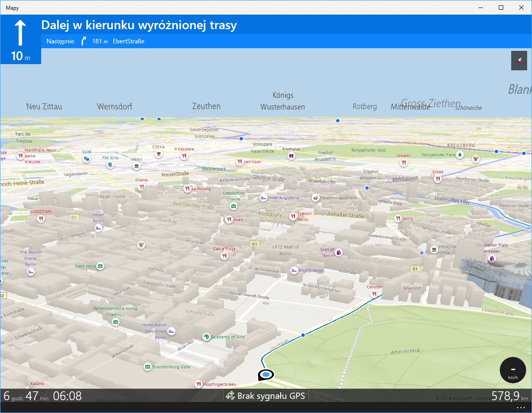Screen dimensions: 532x413
Task: Select the Brandenburg Gate landmark icon
Action: (x=147, y=367)
